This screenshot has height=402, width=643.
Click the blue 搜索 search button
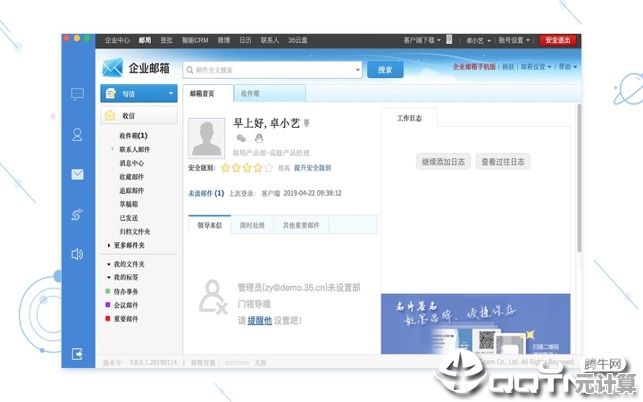pos(385,70)
